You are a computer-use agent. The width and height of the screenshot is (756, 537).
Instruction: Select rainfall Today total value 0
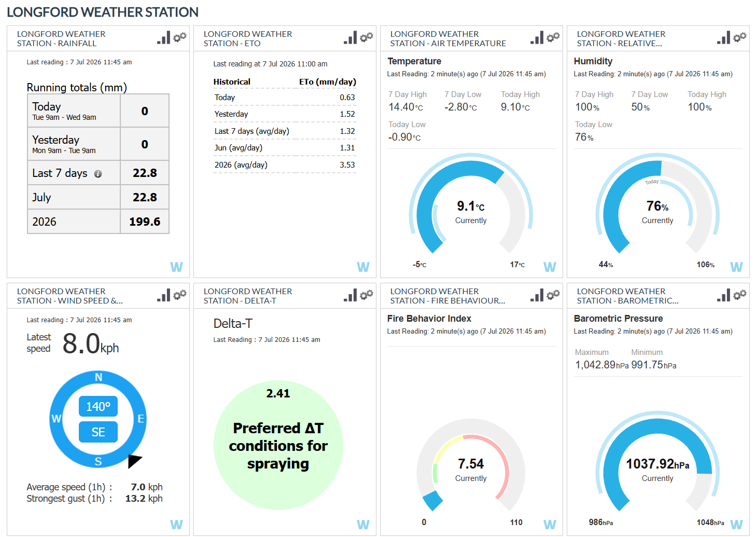(x=145, y=111)
